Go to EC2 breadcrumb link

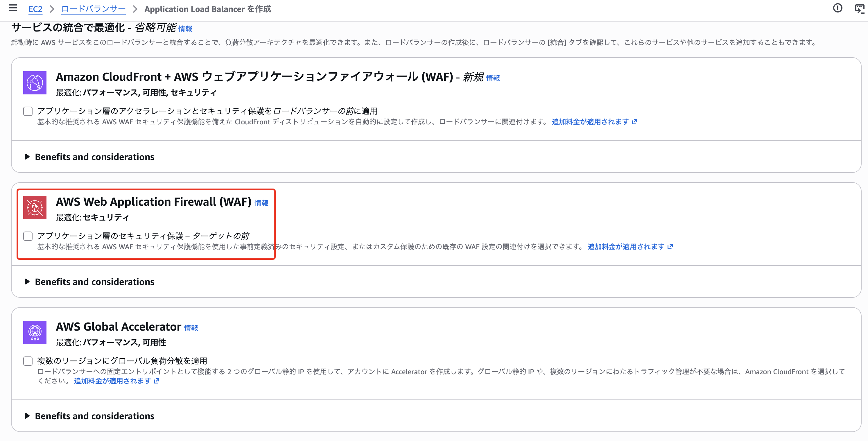point(35,9)
